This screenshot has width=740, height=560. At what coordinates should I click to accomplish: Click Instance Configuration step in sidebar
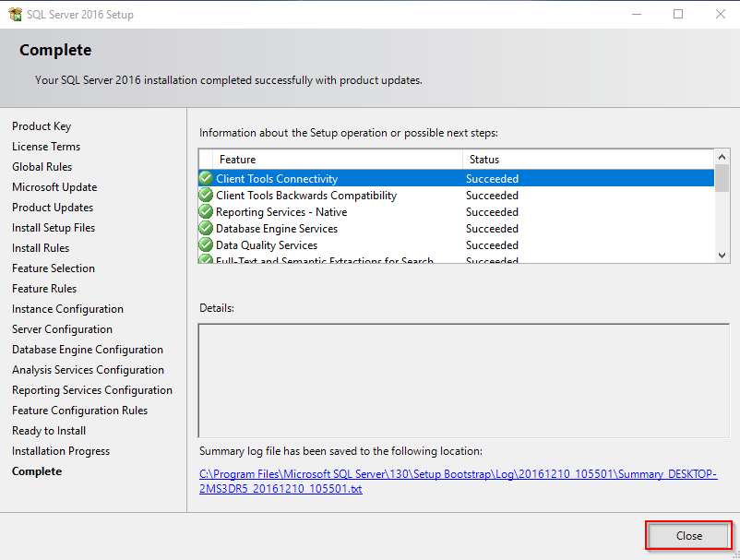point(67,308)
